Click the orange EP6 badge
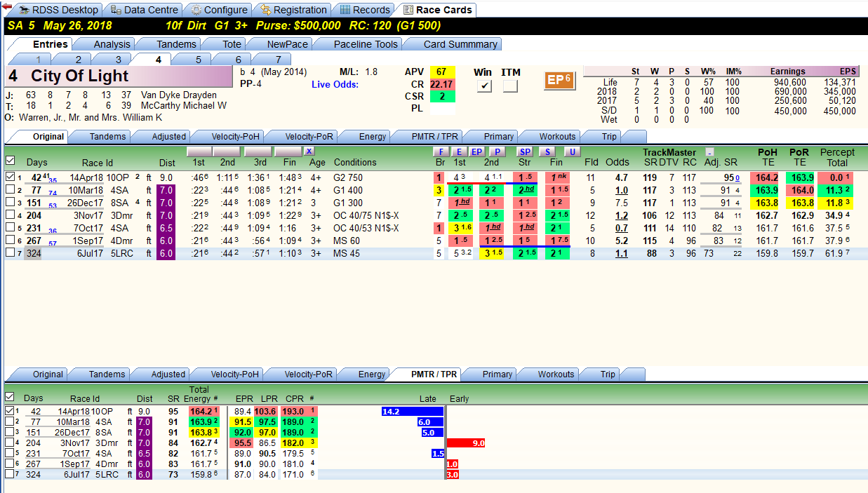 coord(559,81)
